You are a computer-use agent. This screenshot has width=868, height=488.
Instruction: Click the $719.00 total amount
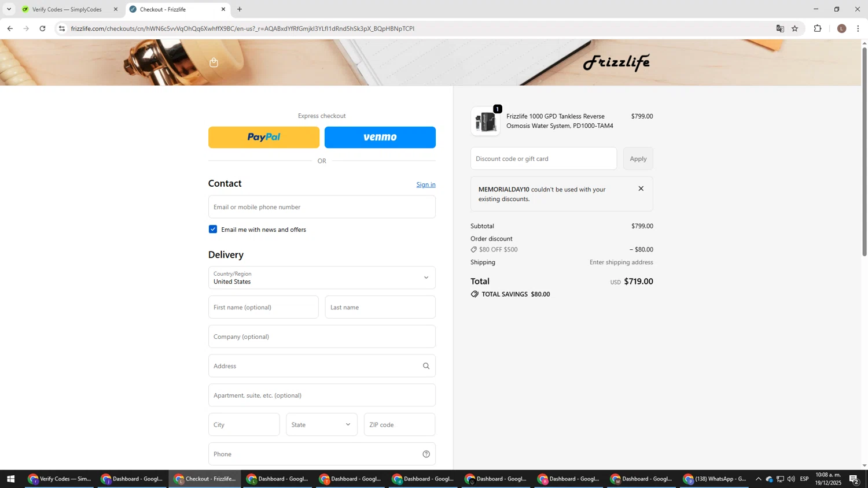638,282
